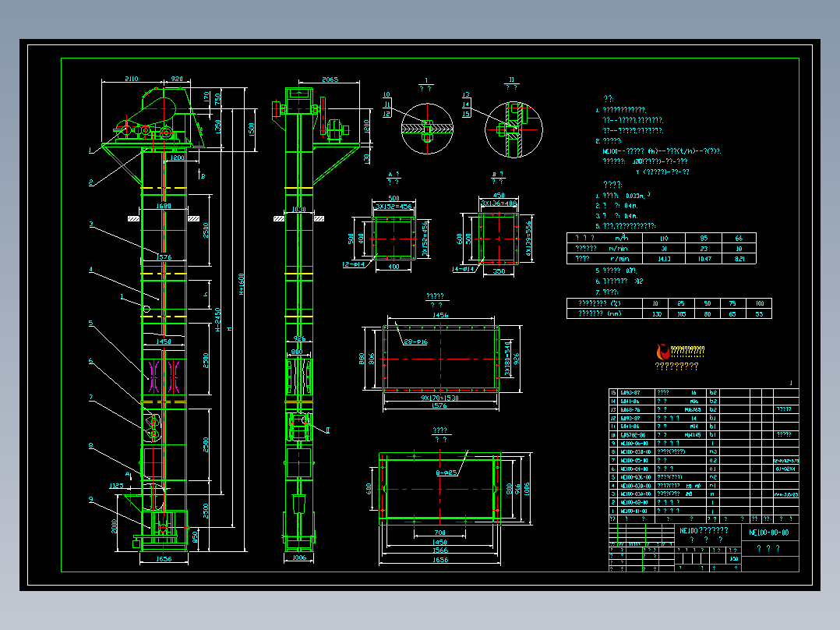840x630 pixels.
Task: Click the 3X152=456 horizontal spacing dimension
Action: click(394, 207)
